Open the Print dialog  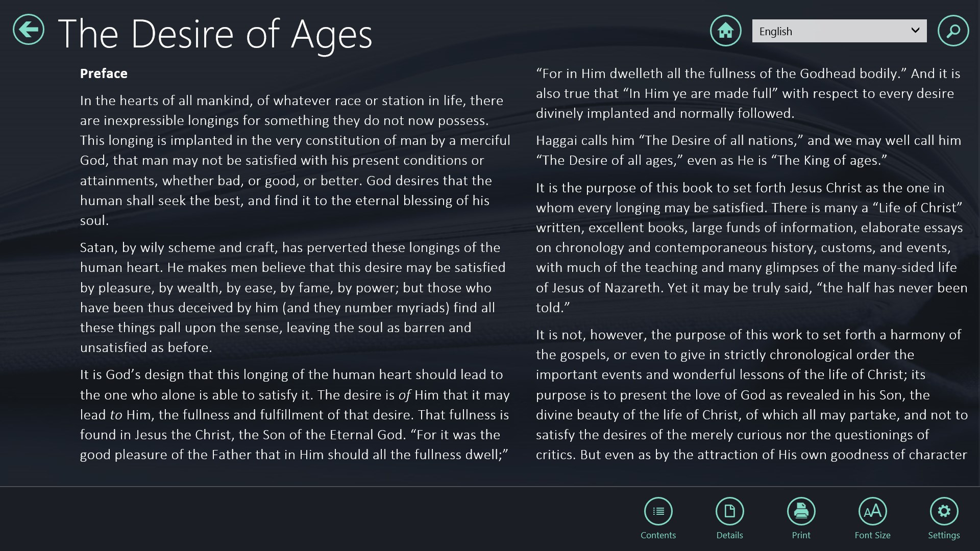tap(801, 511)
